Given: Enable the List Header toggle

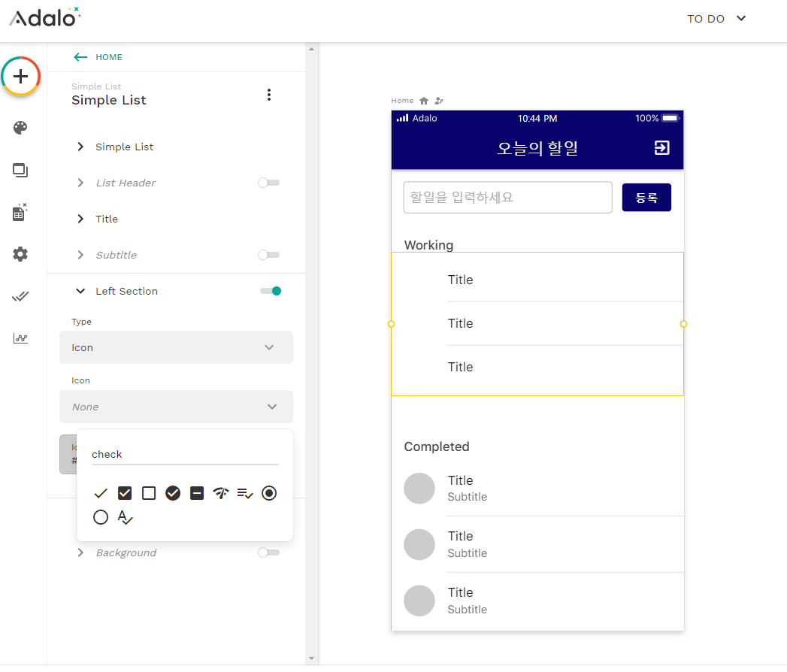Looking at the screenshot, I should [x=268, y=183].
